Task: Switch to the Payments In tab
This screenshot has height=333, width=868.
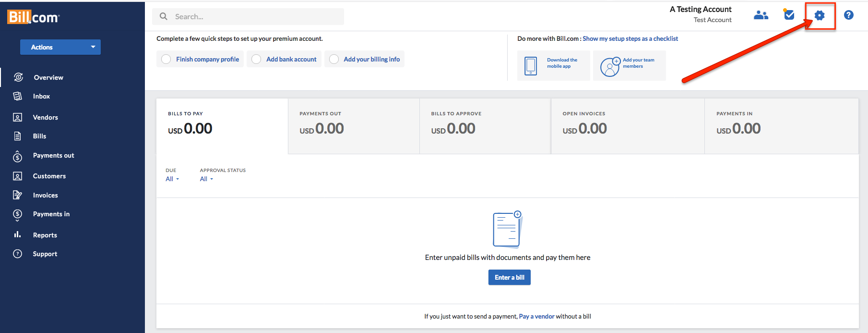Action: click(x=782, y=126)
